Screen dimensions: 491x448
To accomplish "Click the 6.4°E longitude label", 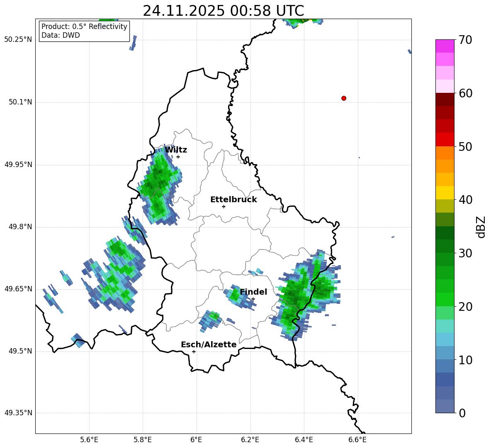I will coord(304,440).
